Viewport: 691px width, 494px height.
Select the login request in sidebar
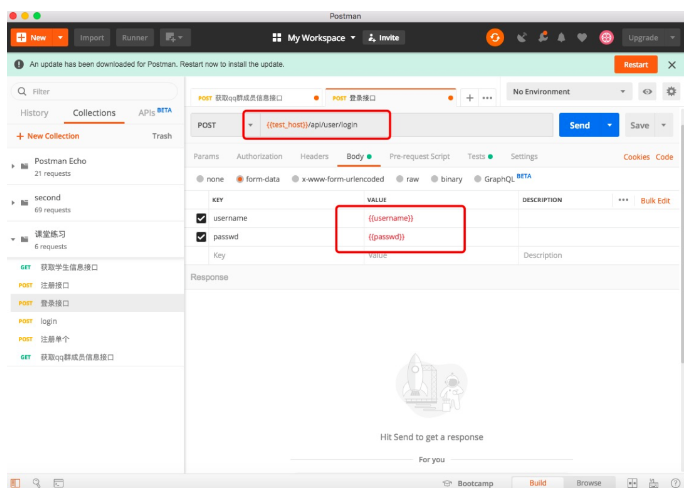pyautogui.click(x=97, y=321)
